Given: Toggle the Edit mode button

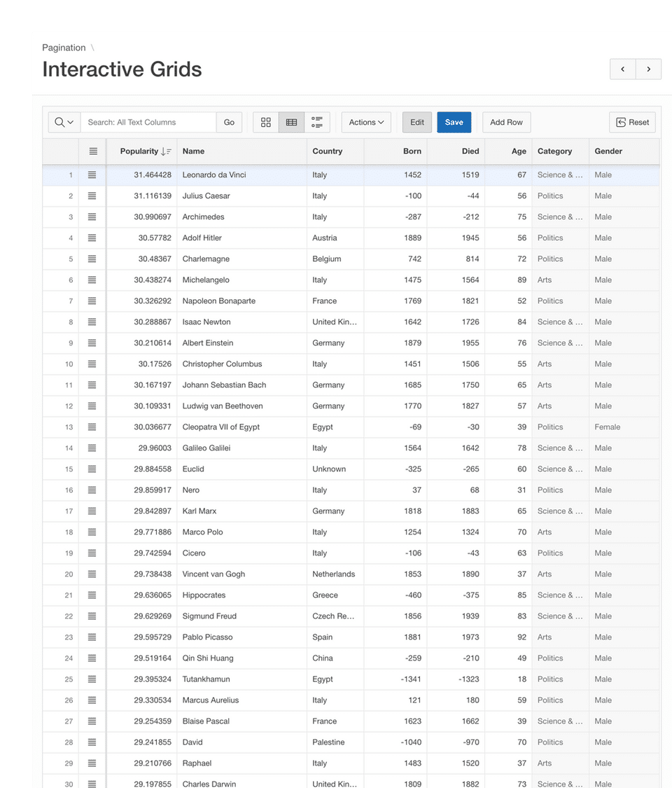Looking at the screenshot, I should click(417, 122).
